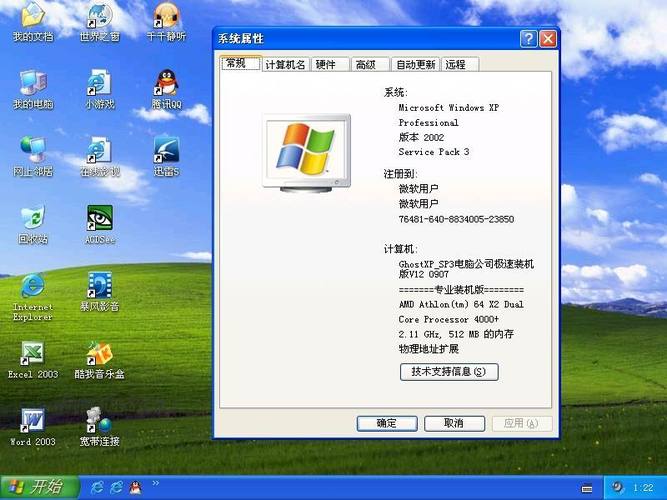Screen dimensions: 667x500
Task: Click the quick launch IE icon beside QQ
Action: pyautogui.click(x=117, y=487)
